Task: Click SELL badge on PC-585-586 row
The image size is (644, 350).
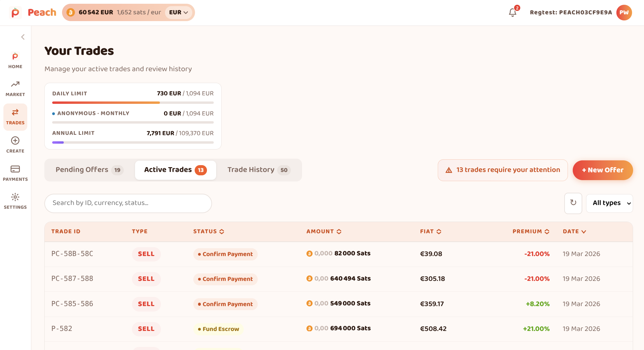Action: (x=146, y=304)
